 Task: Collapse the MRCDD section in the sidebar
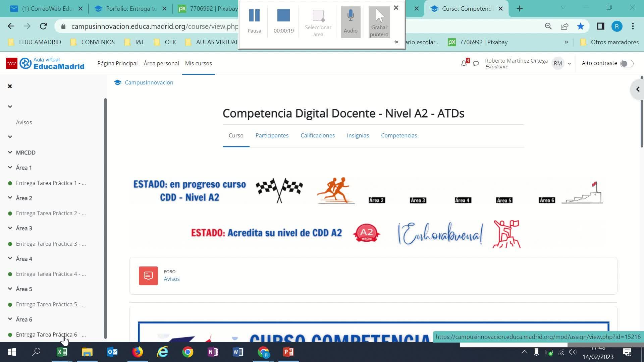[10, 153]
